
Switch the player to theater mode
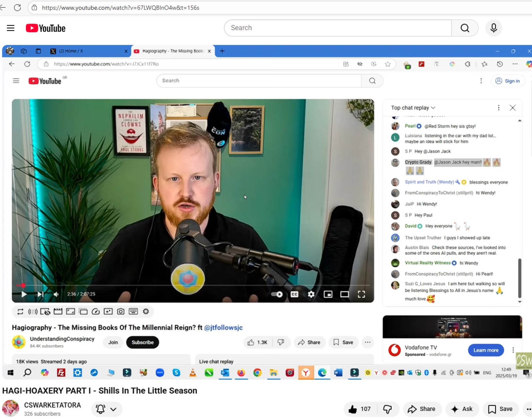coord(344,294)
